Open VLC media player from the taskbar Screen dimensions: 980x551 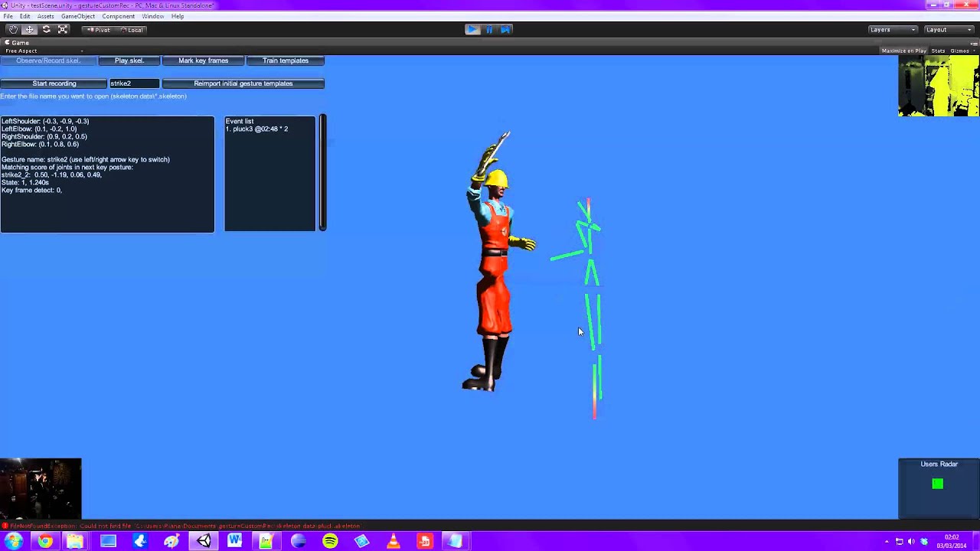(393, 542)
